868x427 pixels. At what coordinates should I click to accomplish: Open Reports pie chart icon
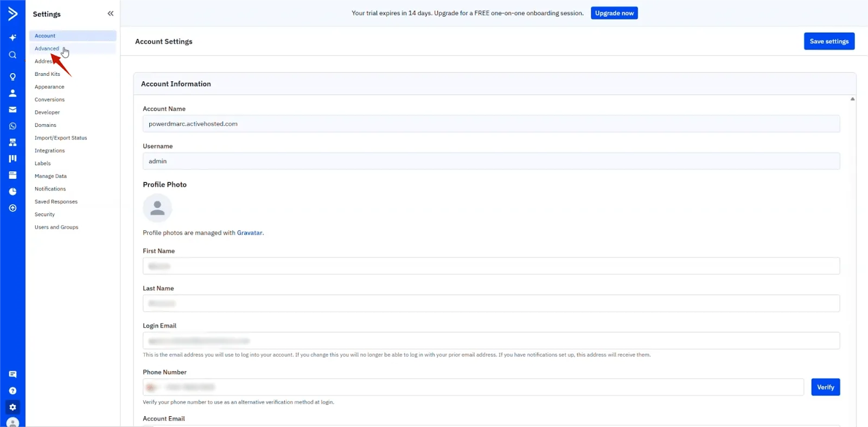click(12, 191)
